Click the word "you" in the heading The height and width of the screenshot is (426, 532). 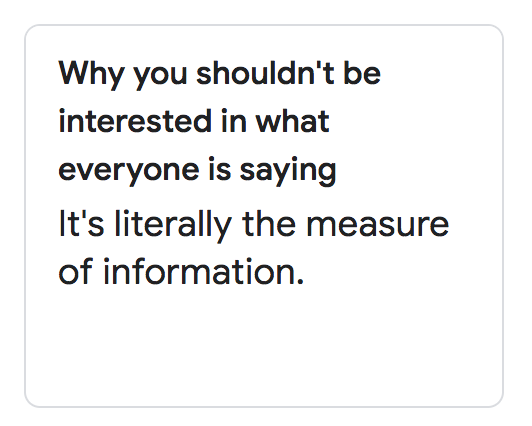pos(160,76)
